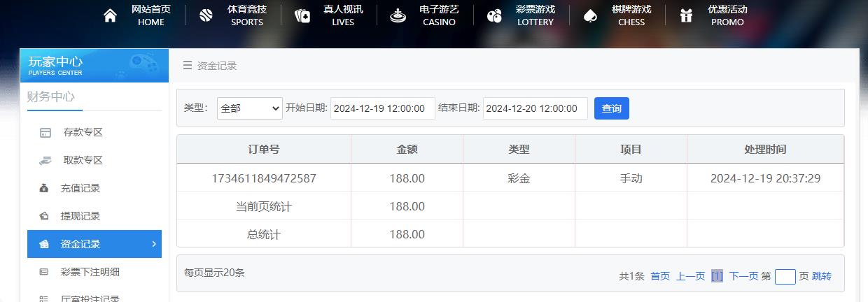Screen dimensions: 868x302
Task: Click the 跳转 jump link
Action: pyautogui.click(x=822, y=276)
